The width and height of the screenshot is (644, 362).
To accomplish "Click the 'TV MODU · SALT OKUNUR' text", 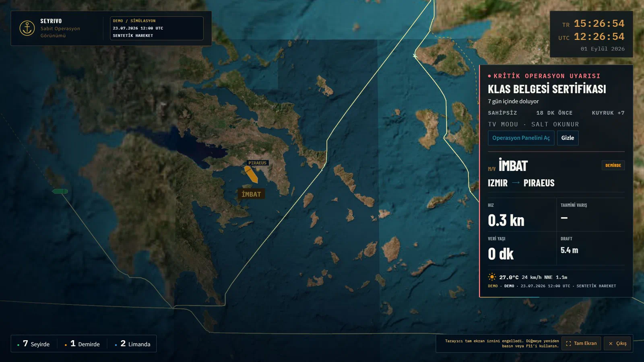I will (x=533, y=124).
